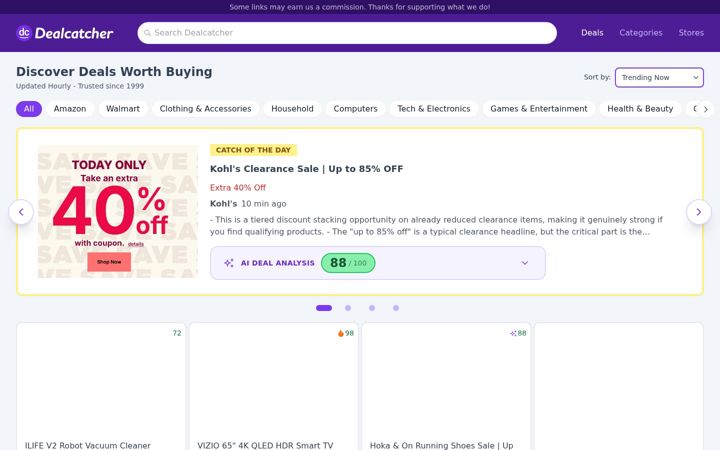Open the Deals nav item

pos(592,33)
